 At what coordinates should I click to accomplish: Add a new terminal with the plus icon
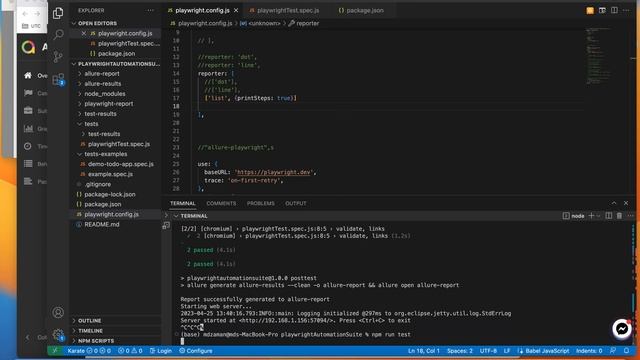click(x=591, y=216)
